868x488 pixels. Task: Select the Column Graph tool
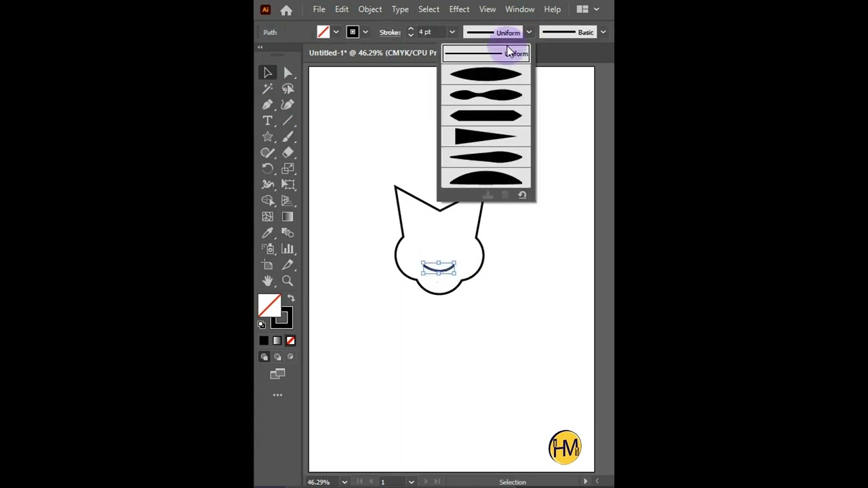click(x=288, y=249)
